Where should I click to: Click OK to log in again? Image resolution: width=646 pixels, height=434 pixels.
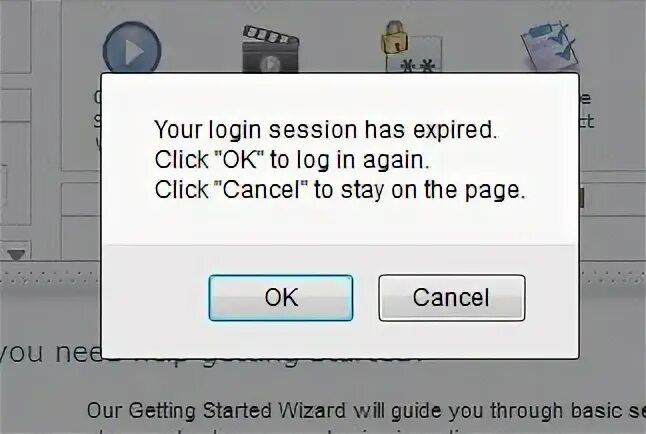(281, 298)
